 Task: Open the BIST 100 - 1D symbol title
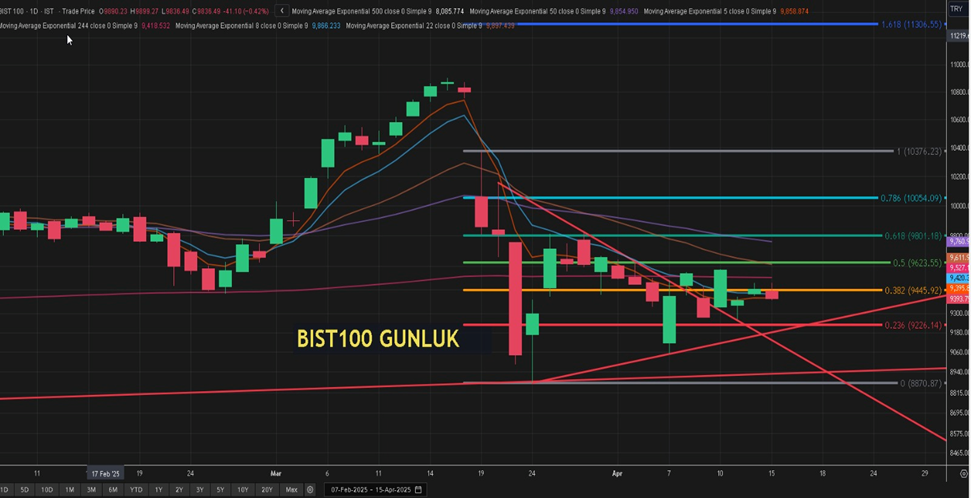click(29, 11)
